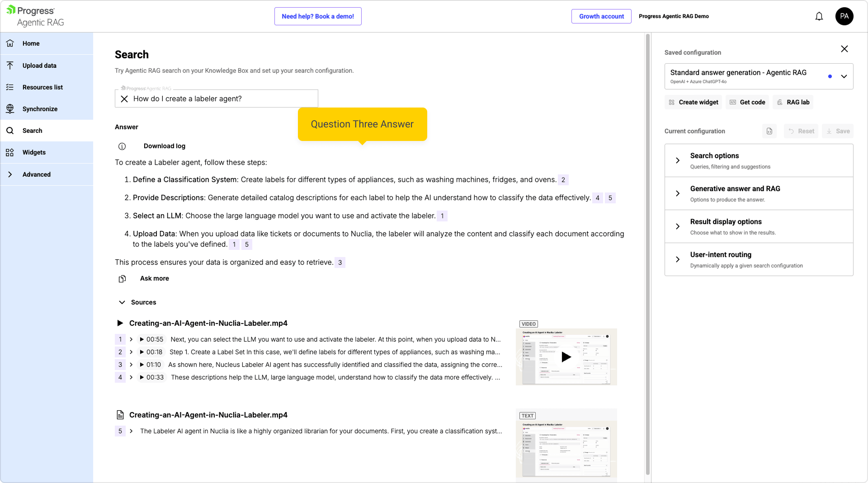The image size is (868, 483).
Task: Play the Labeler video thumbnail
Action: (566, 357)
